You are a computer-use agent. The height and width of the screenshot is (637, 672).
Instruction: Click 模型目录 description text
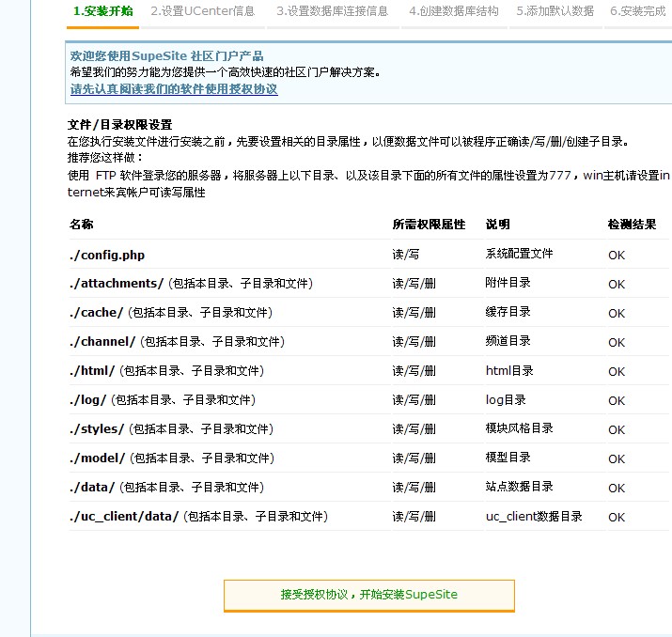508,458
